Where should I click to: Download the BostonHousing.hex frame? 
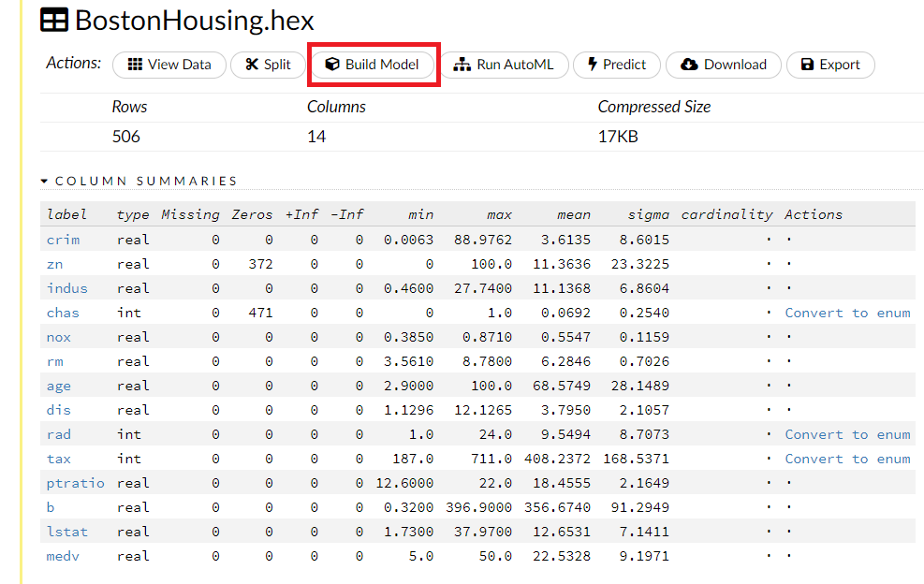[724, 65]
